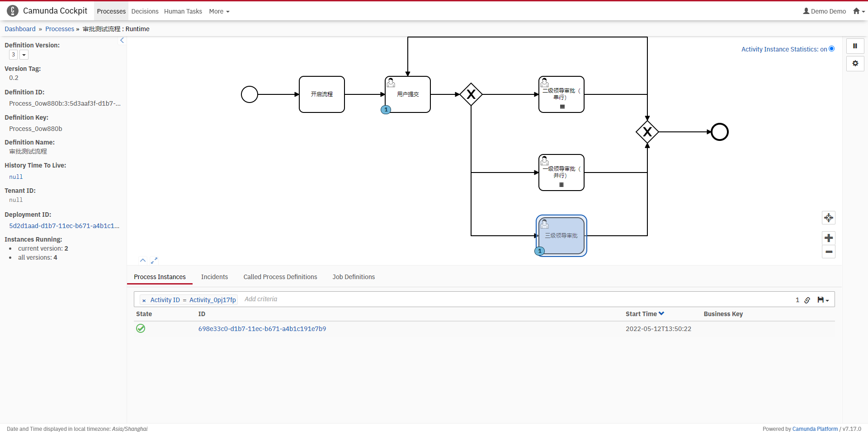The height and width of the screenshot is (434, 868).
Task: Pause auto-refresh with the pause icon
Action: coord(855,46)
